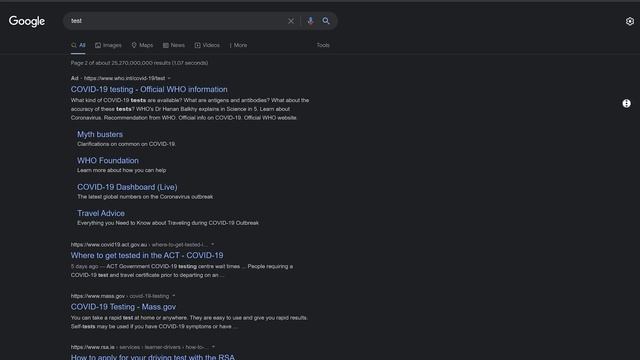Expand the WHO ad URL dropdown arrow

(169, 78)
